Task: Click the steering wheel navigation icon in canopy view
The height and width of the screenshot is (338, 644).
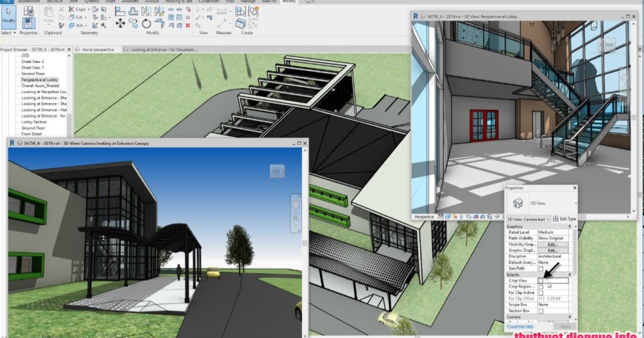Action: pos(296,205)
